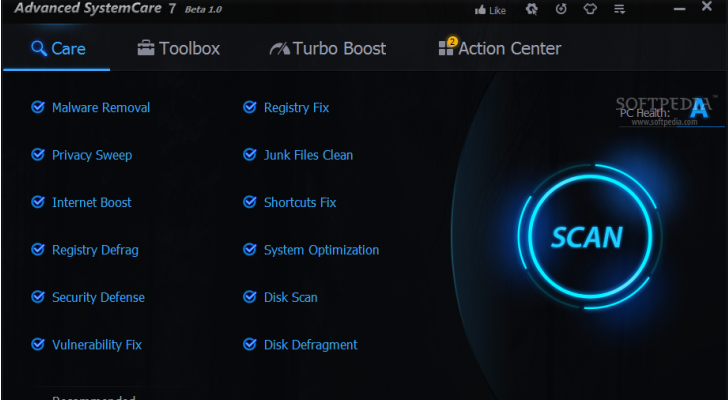The image size is (728, 400).
Task: Click the Registry Fix label
Action: click(x=296, y=108)
